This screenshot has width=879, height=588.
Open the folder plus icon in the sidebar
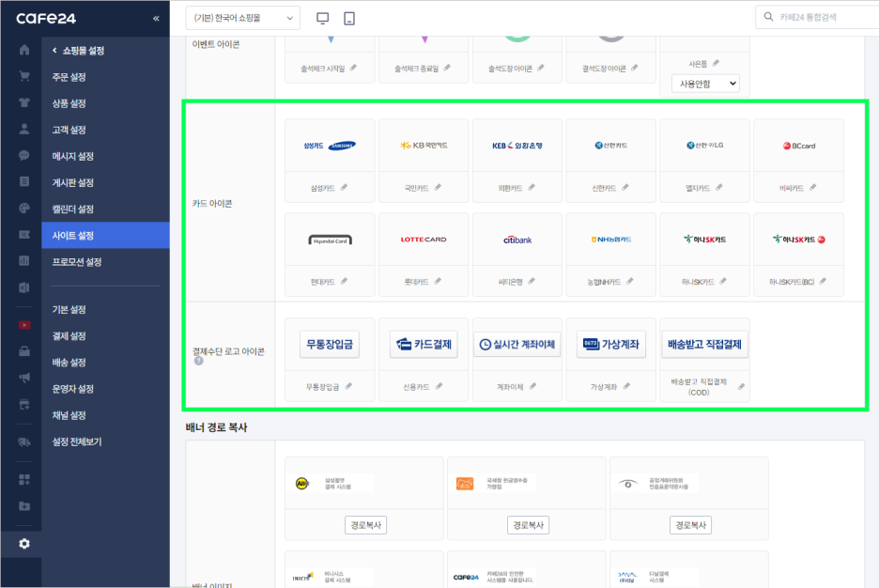[x=24, y=506]
